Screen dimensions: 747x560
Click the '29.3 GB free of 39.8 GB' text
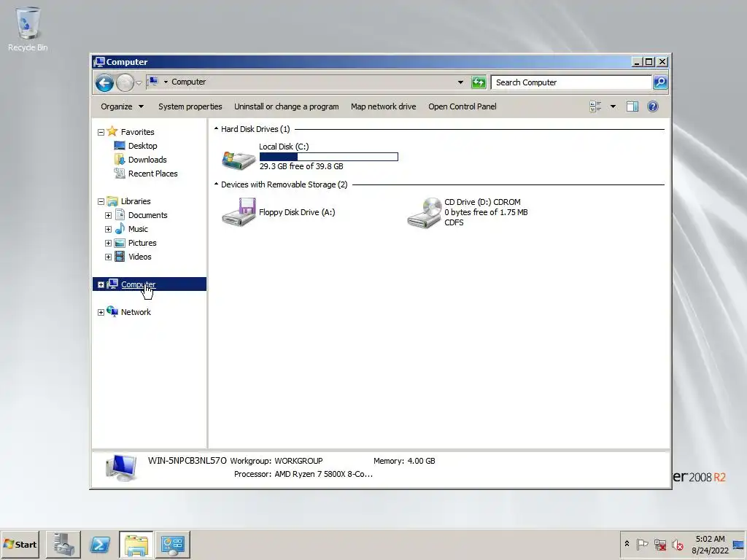point(301,166)
